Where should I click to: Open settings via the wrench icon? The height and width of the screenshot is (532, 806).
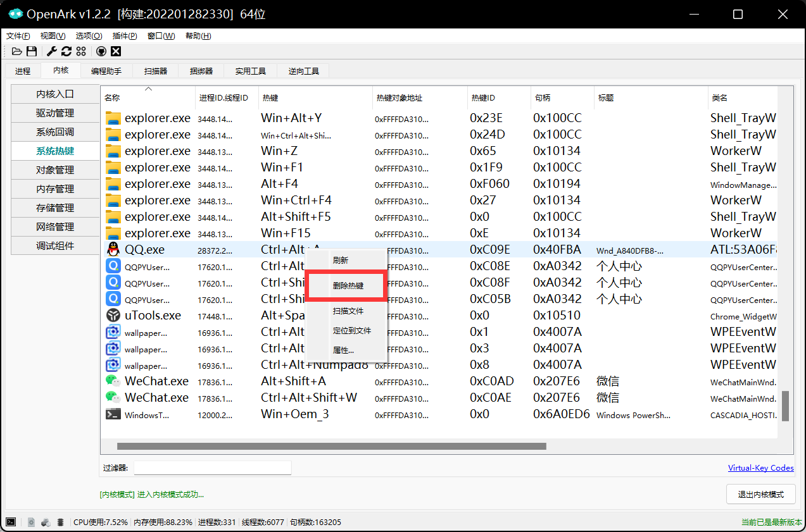[x=52, y=51]
